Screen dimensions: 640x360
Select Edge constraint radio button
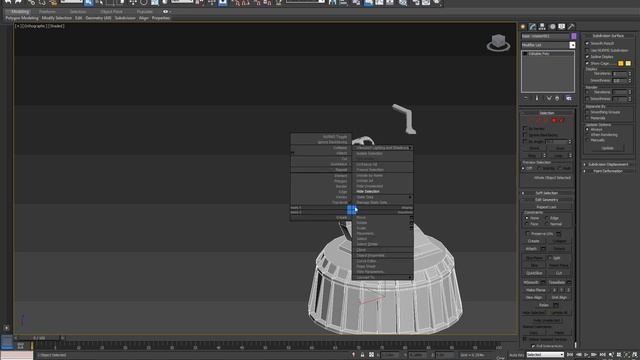coord(547,218)
